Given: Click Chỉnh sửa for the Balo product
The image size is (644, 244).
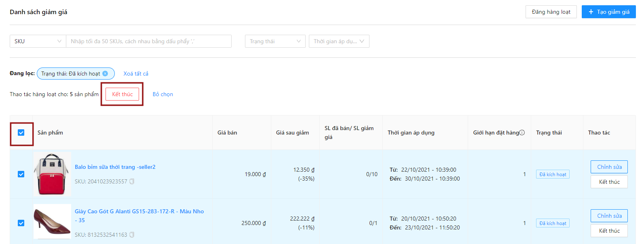Looking at the screenshot, I should (609, 167).
